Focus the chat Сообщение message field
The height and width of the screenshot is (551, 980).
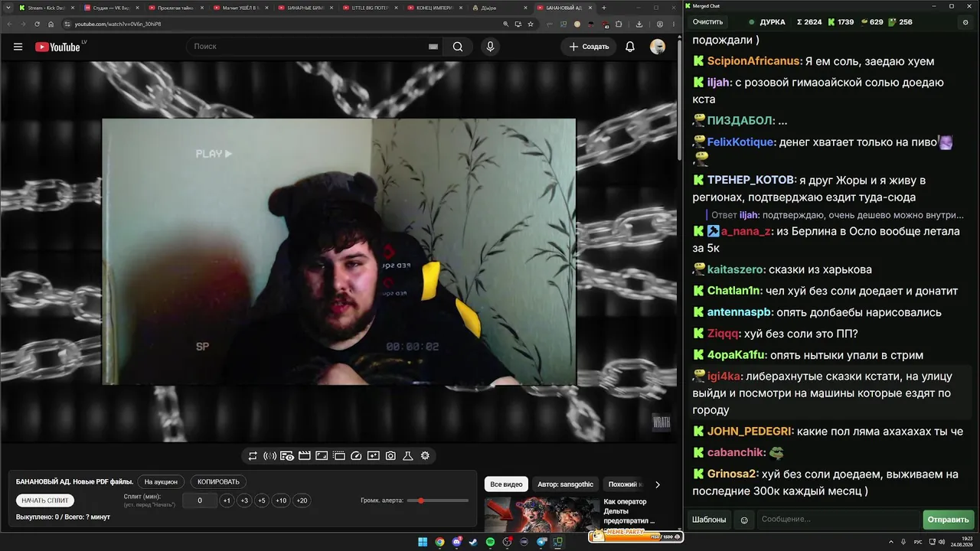(838, 520)
